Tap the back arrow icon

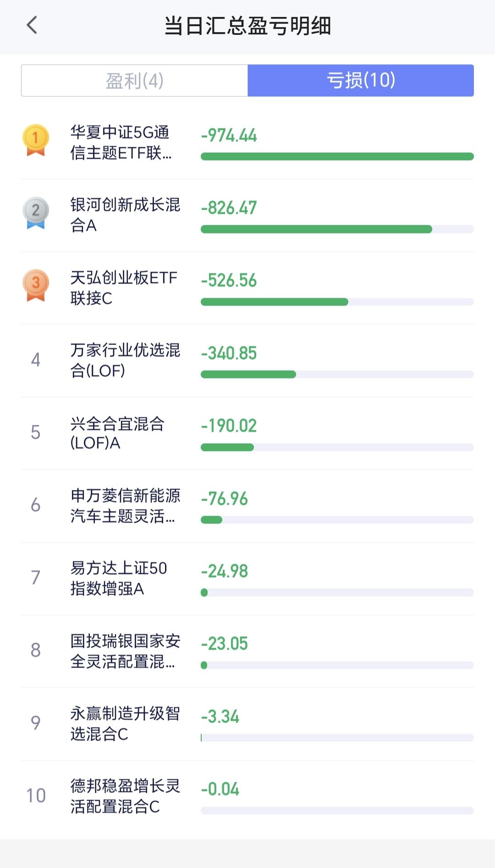click(32, 25)
